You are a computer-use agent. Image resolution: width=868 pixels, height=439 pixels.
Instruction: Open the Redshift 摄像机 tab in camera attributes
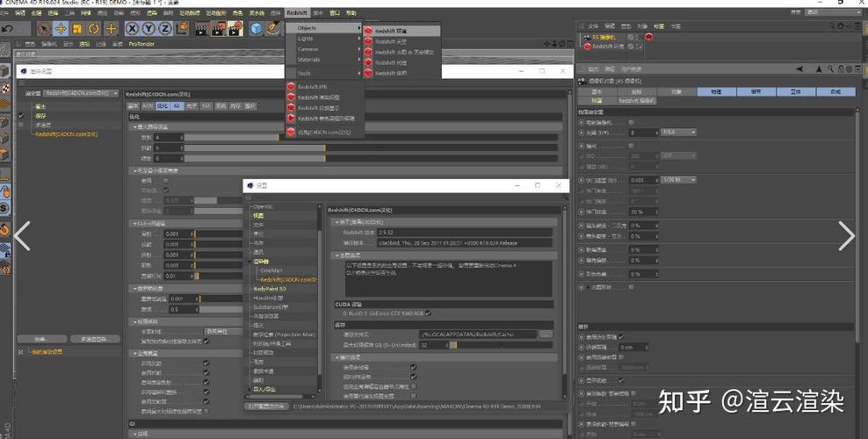(637, 101)
